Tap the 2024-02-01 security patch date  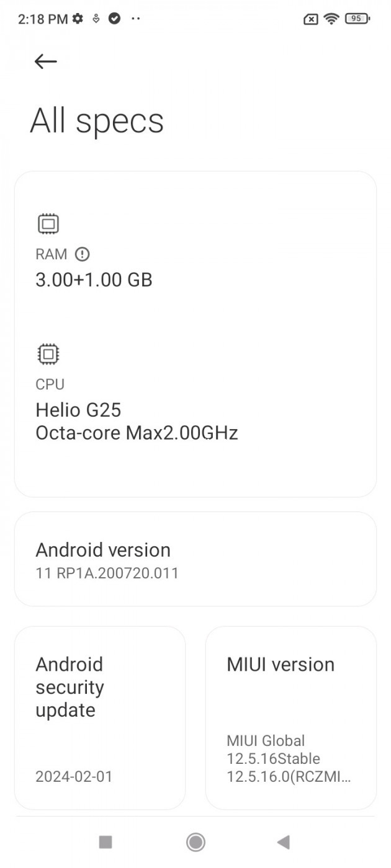coord(74,776)
